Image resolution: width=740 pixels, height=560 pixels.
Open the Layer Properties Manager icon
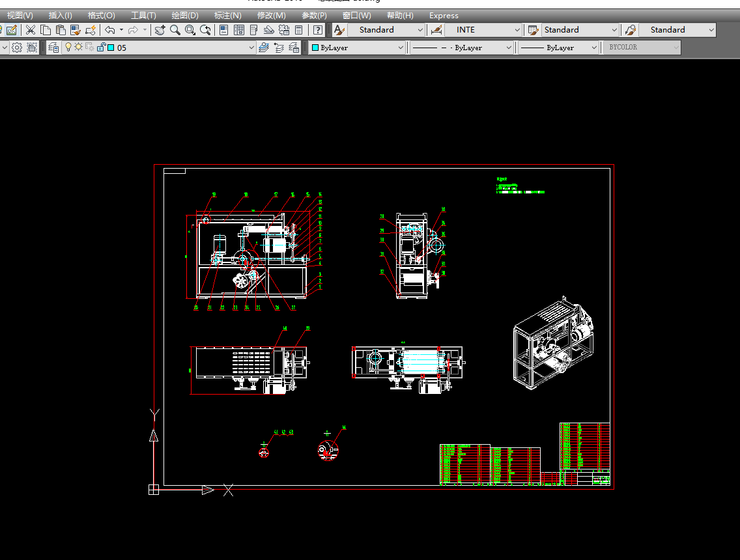(x=53, y=48)
